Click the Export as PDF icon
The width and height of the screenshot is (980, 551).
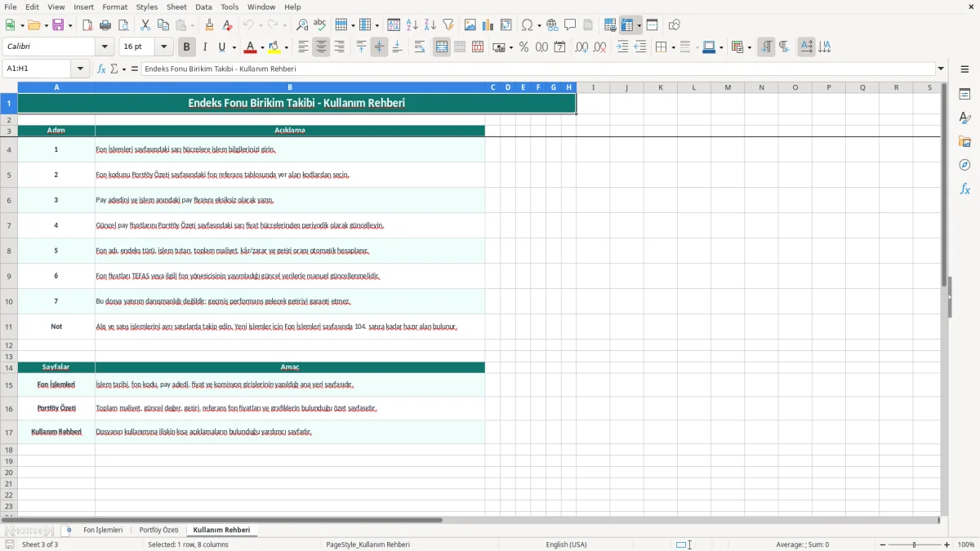87,25
